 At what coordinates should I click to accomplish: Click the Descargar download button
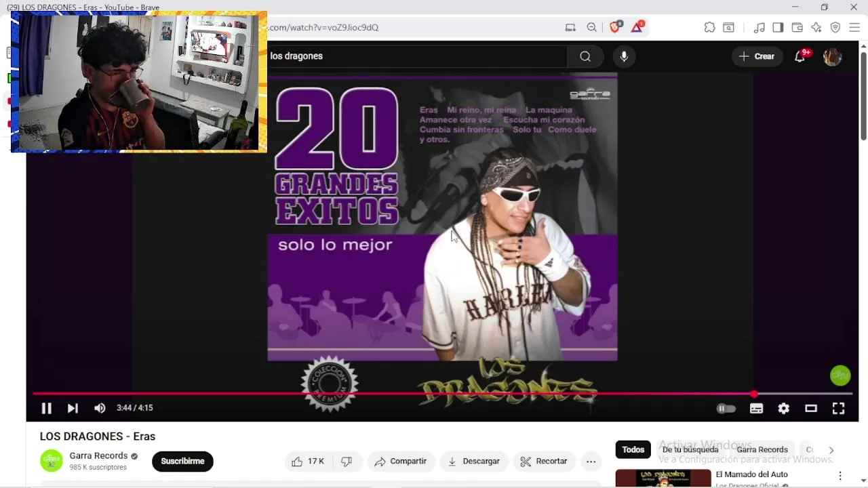point(474,462)
